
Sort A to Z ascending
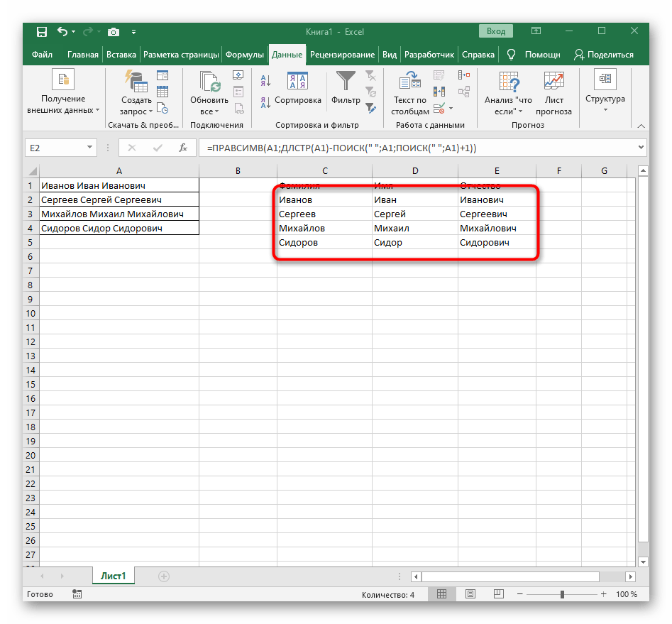click(265, 80)
